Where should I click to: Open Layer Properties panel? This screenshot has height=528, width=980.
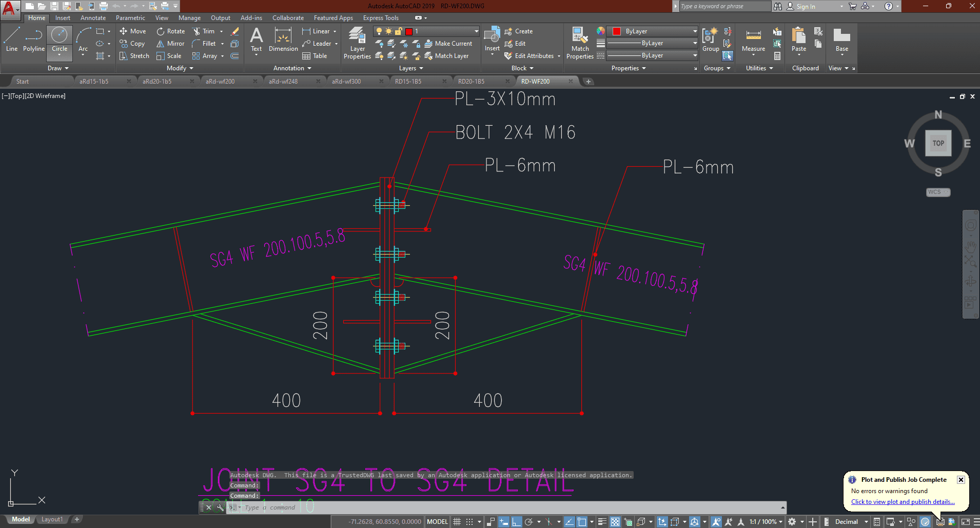(x=357, y=44)
